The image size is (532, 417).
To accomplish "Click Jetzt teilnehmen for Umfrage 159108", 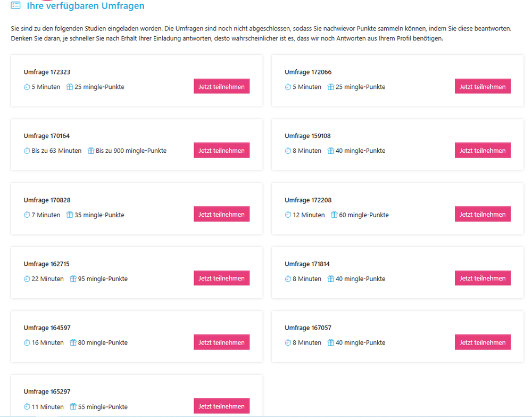I will pos(483,150).
